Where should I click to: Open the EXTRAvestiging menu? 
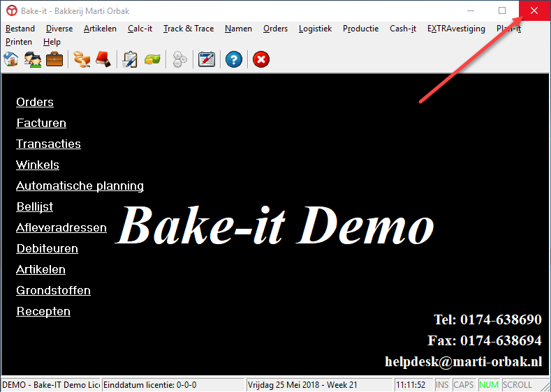(456, 29)
